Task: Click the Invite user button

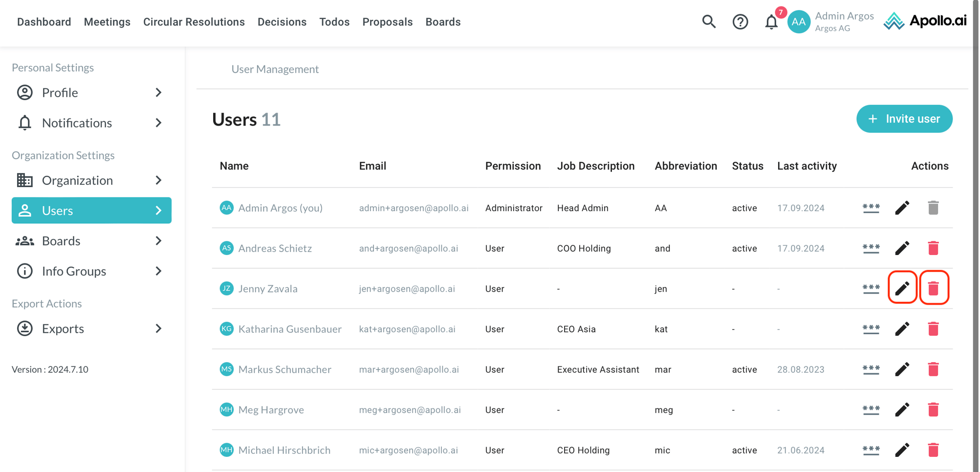Action: [904, 119]
